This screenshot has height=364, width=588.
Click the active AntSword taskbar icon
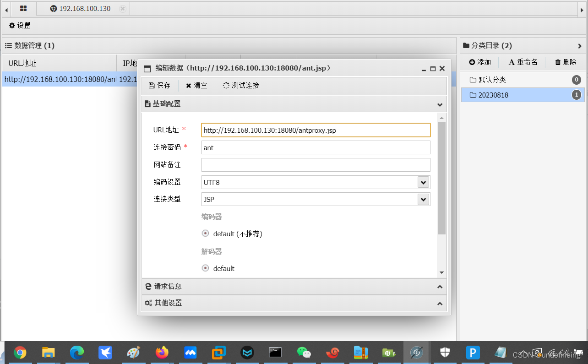click(417, 353)
